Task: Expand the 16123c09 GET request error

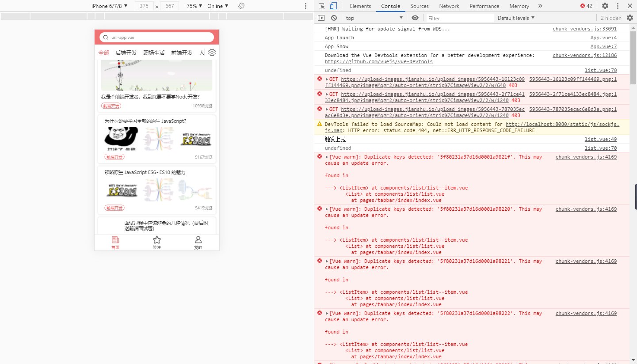Action: pyautogui.click(x=327, y=79)
